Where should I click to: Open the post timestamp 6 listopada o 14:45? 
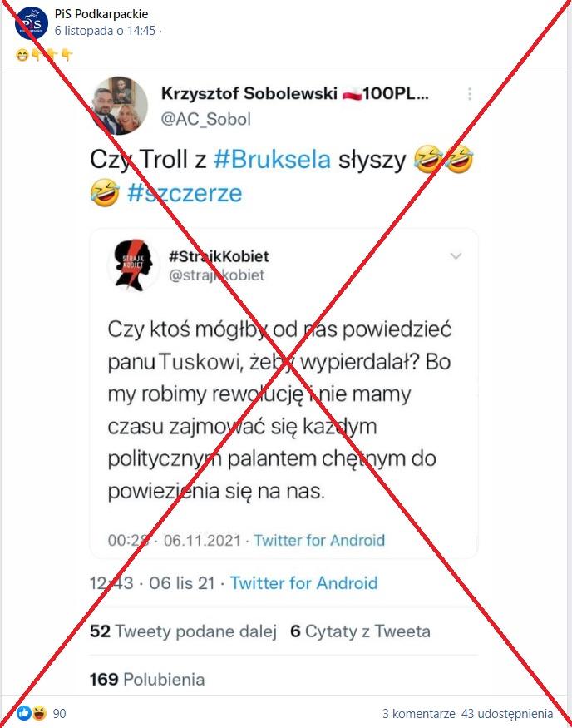coord(105,31)
